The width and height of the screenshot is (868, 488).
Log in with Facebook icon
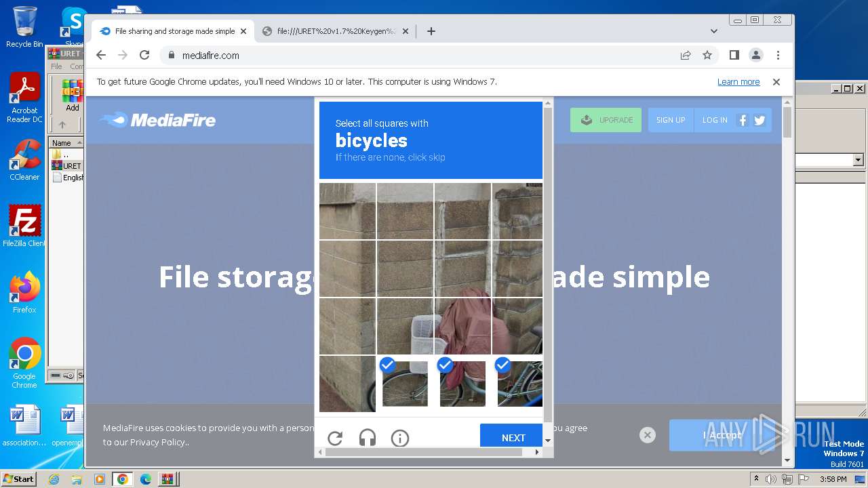tap(743, 120)
